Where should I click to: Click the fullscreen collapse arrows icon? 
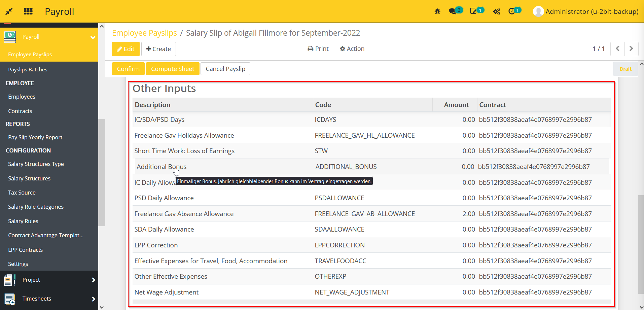[x=9, y=11]
